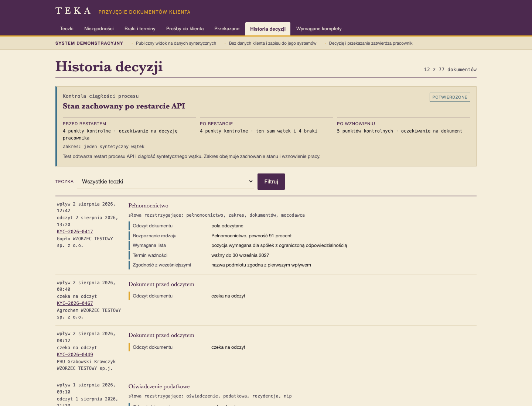
Task: Open case link KYC-2026-0417
Action: [75, 232]
